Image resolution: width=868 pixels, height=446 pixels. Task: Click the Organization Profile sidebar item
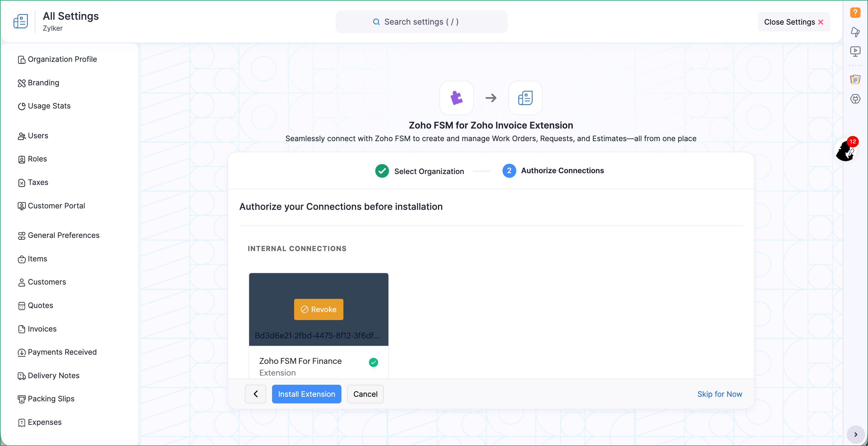pyautogui.click(x=62, y=59)
